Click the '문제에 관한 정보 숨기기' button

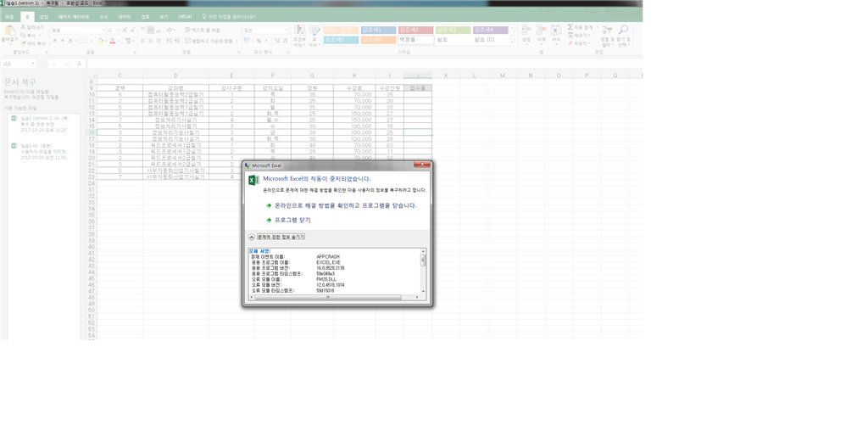point(281,237)
